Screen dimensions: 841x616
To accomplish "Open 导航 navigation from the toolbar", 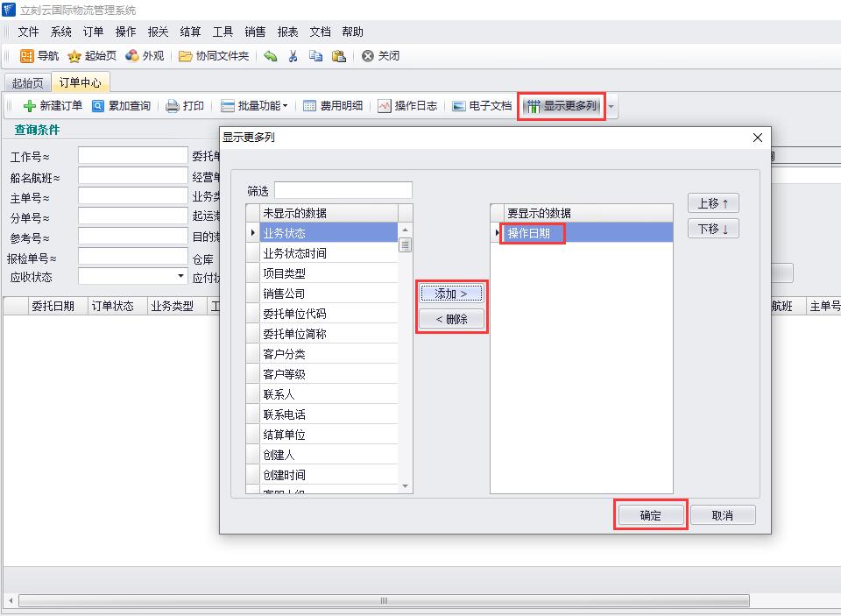I will tap(39, 56).
